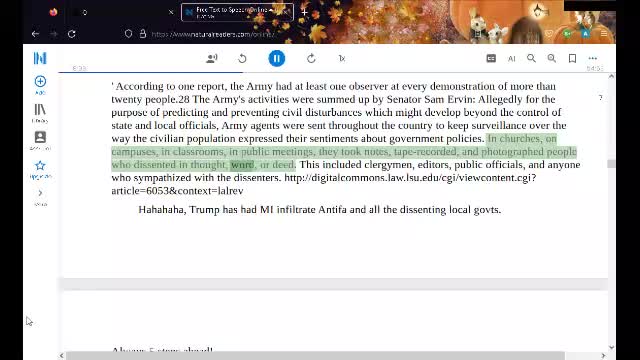Select the Free Text to Speech browser tab
Viewport: 640px width, 360px height.
pos(237,12)
